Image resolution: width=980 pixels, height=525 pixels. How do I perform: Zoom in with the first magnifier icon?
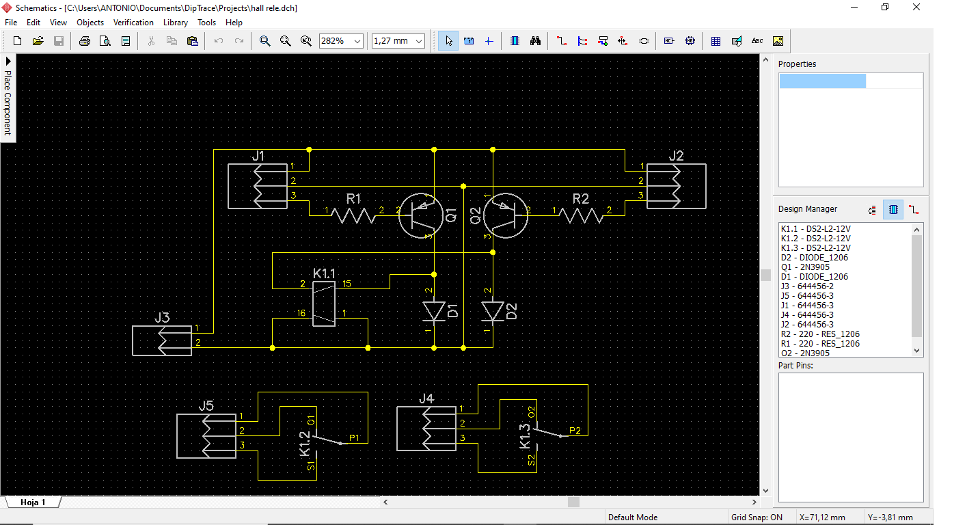click(x=265, y=41)
